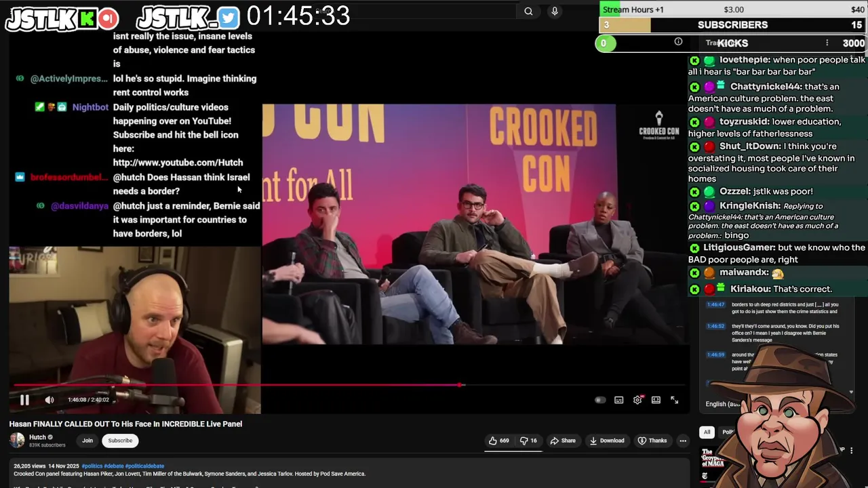Screen dimensions: 868x488
Task: Click the Kick icon beside toyzruskid's message
Action: click(x=694, y=122)
